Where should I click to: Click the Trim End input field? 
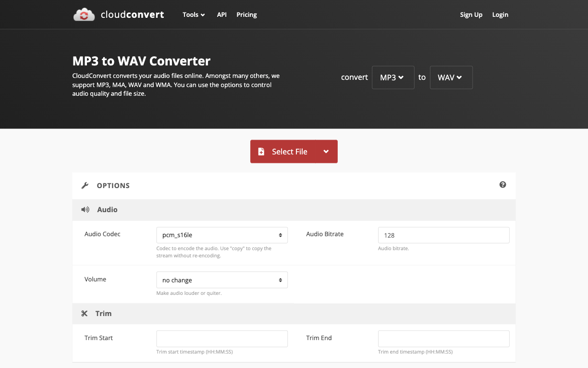(x=443, y=339)
